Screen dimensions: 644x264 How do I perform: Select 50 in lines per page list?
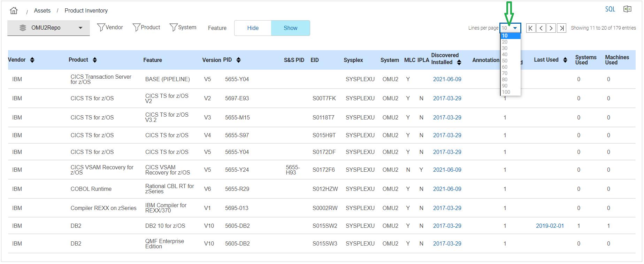[x=505, y=61]
